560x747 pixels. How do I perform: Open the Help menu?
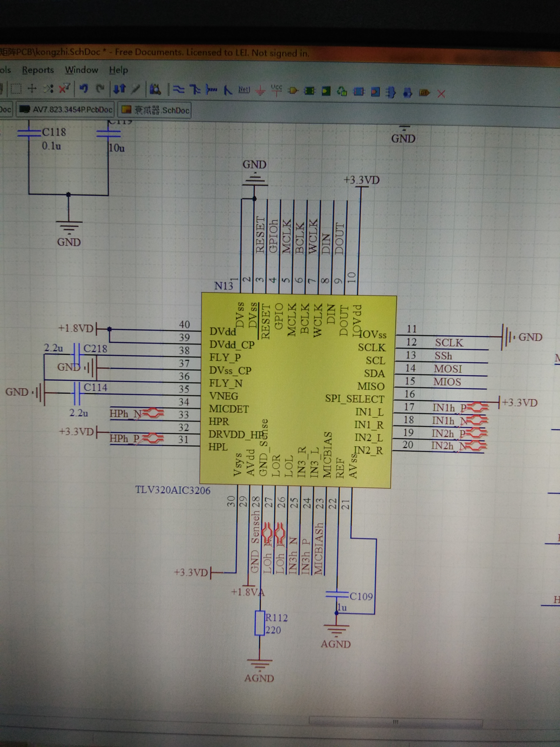coord(118,70)
